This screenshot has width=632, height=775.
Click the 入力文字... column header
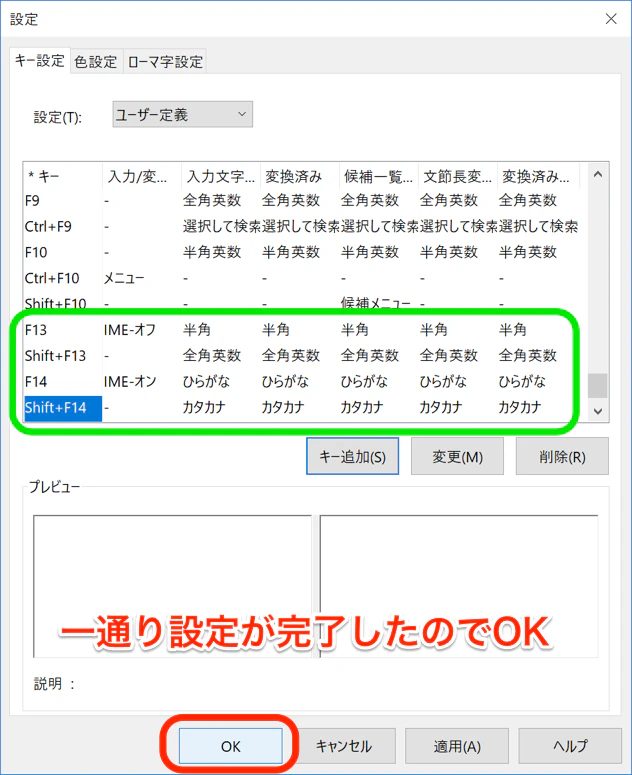221,176
